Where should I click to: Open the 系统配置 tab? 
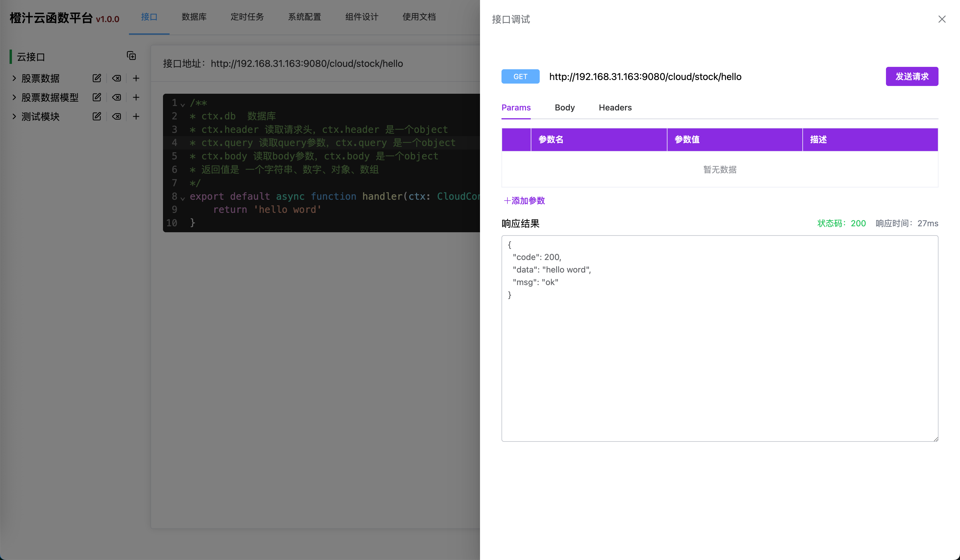click(304, 17)
